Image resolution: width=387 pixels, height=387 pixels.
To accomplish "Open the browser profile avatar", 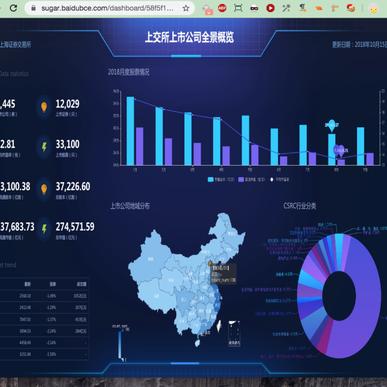I will (374, 9).
